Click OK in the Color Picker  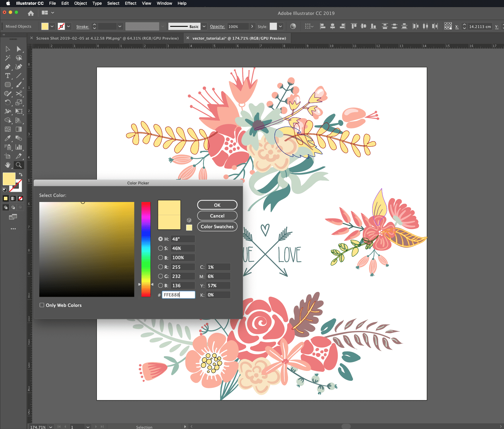point(217,205)
